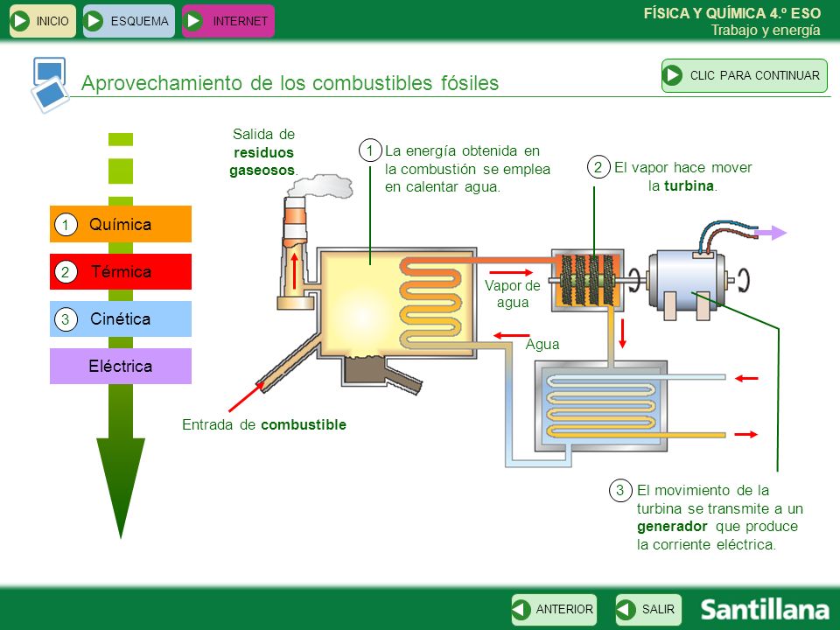The width and height of the screenshot is (840, 630).
Task: Select the red Térmica energy box
Action: point(121,271)
